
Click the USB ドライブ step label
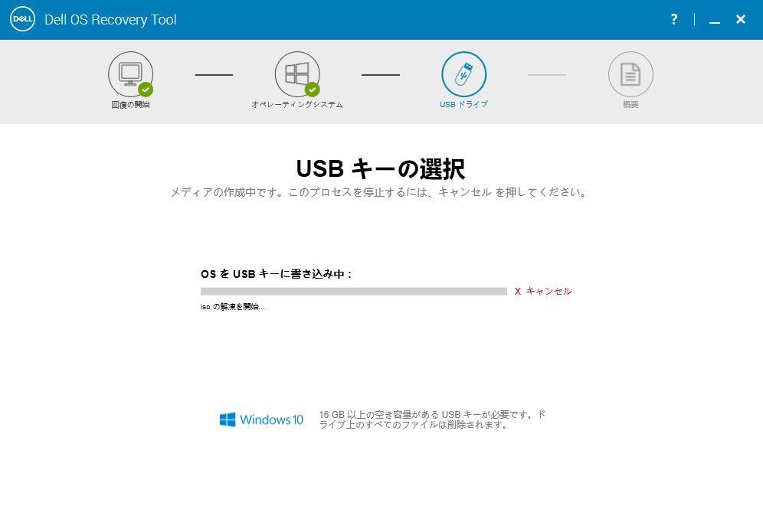463,105
